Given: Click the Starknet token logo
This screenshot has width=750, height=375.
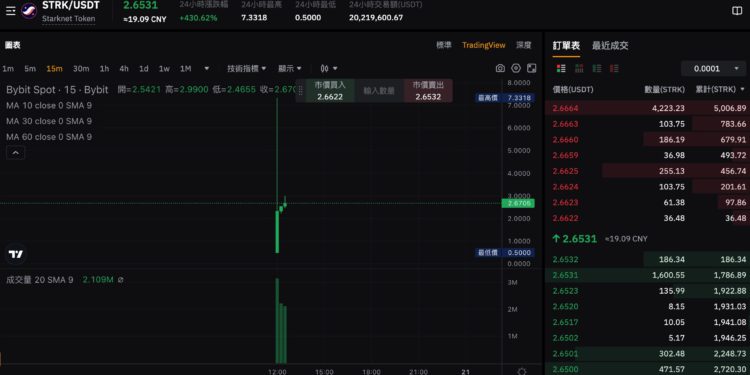Looking at the screenshot, I should tap(29, 11).
